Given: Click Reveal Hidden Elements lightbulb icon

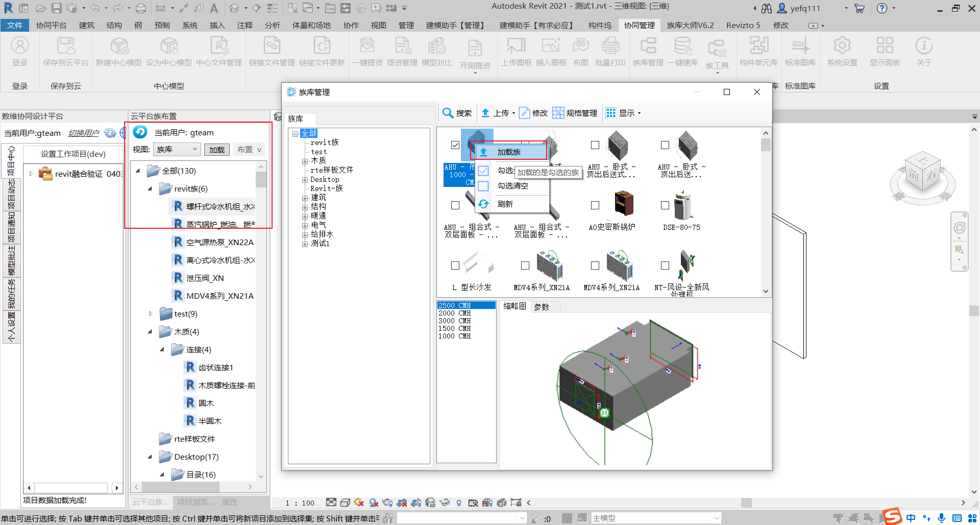Looking at the screenshot, I should (459, 503).
